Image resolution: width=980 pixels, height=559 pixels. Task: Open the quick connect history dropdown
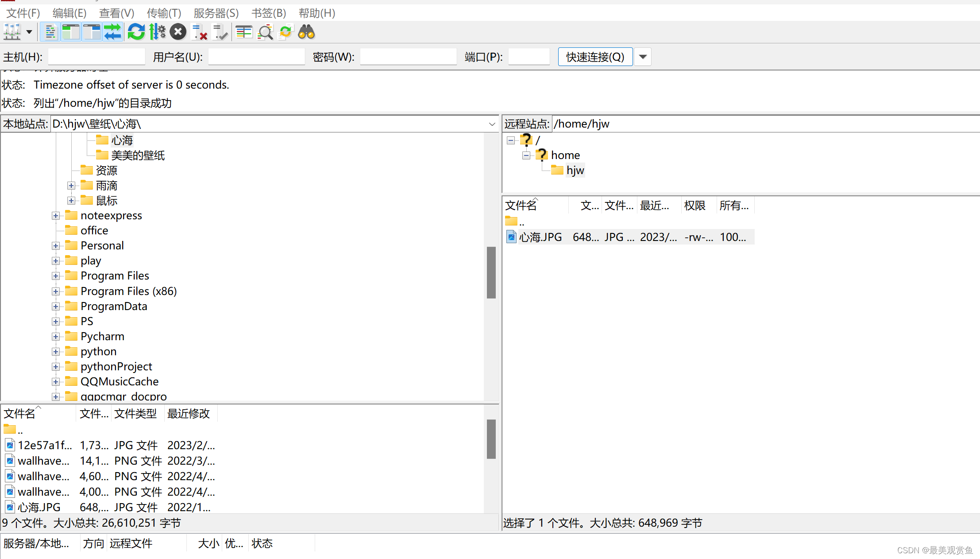tap(643, 57)
